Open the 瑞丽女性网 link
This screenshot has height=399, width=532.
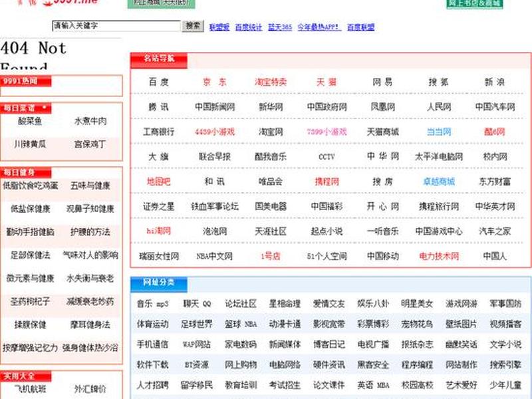coord(159,256)
